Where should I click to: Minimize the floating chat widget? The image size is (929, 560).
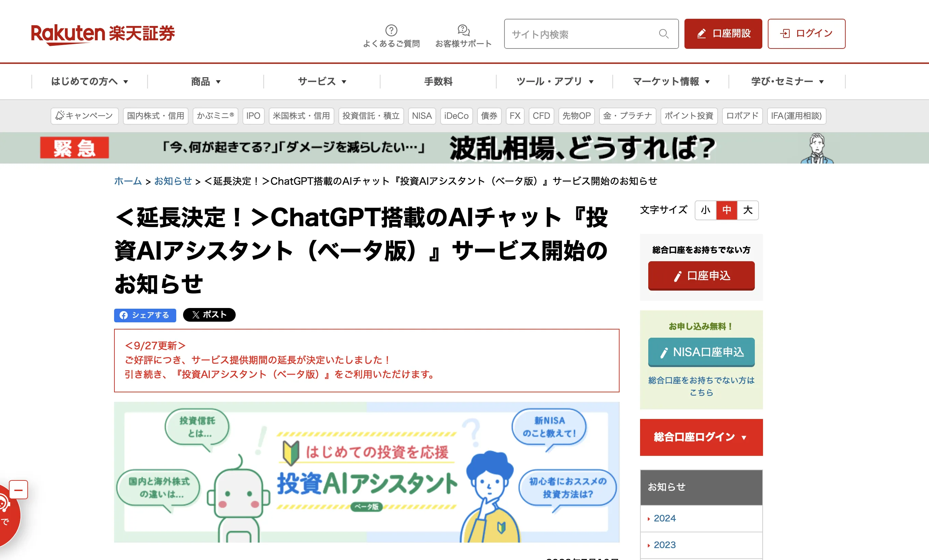(18, 490)
